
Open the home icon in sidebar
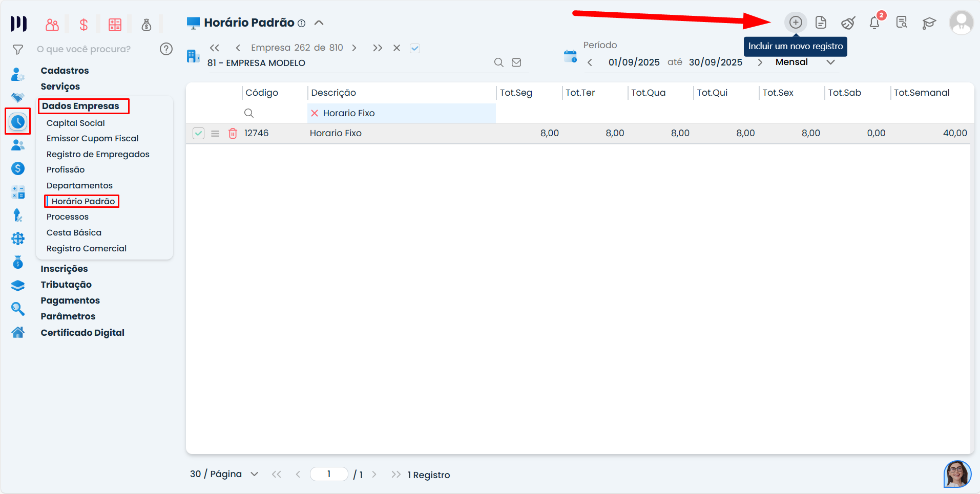18,332
